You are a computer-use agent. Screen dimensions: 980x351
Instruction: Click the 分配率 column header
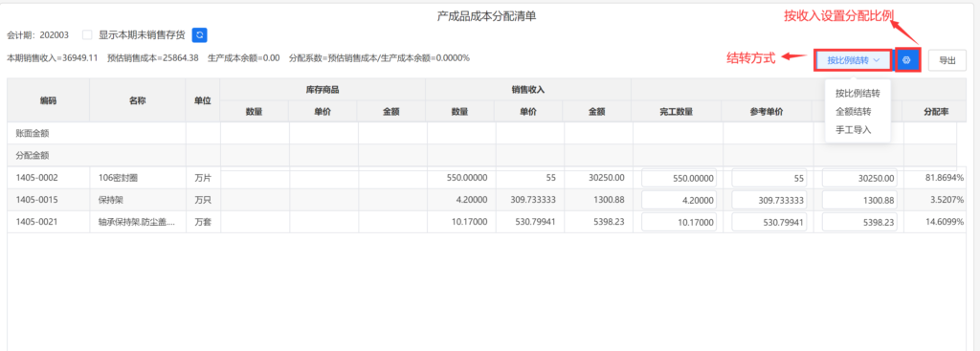(x=936, y=112)
